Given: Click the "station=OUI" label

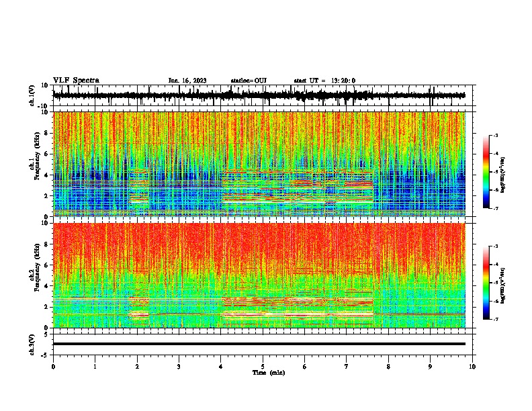Looking at the screenshot, I should tap(249, 81).
